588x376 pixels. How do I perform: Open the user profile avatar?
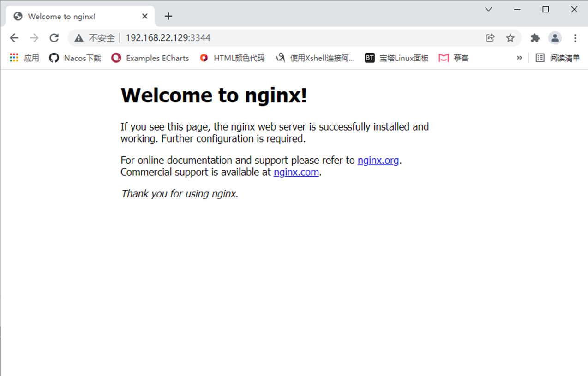pyautogui.click(x=555, y=38)
